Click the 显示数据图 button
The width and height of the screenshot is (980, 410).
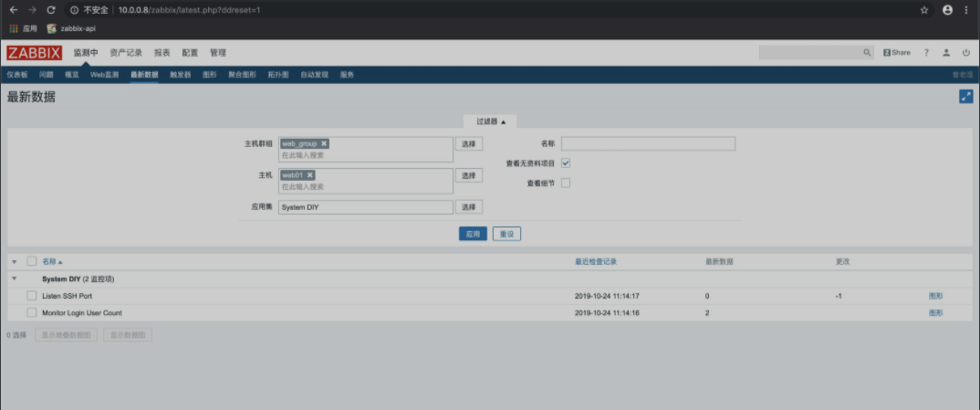(128, 335)
